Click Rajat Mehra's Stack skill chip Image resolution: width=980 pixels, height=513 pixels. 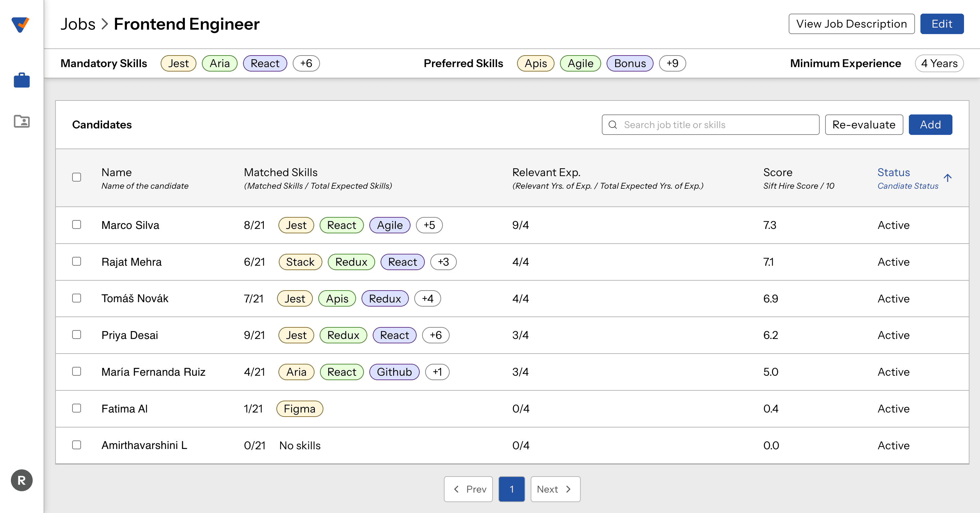(x=300, y=262)
